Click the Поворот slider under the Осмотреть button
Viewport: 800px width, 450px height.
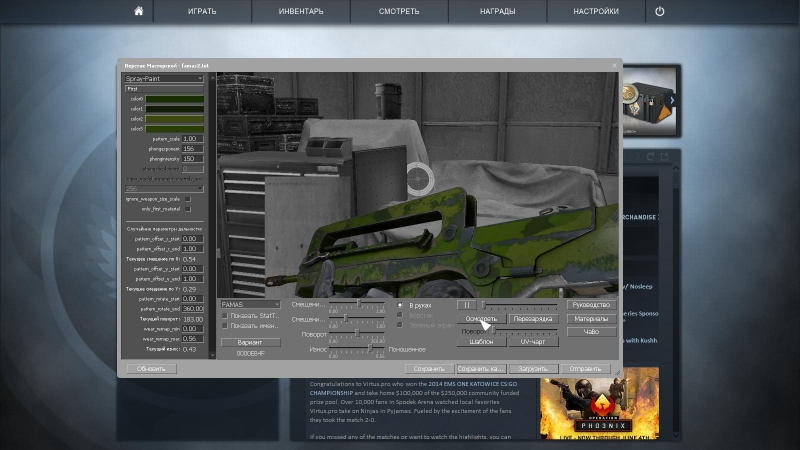(523, 331)
